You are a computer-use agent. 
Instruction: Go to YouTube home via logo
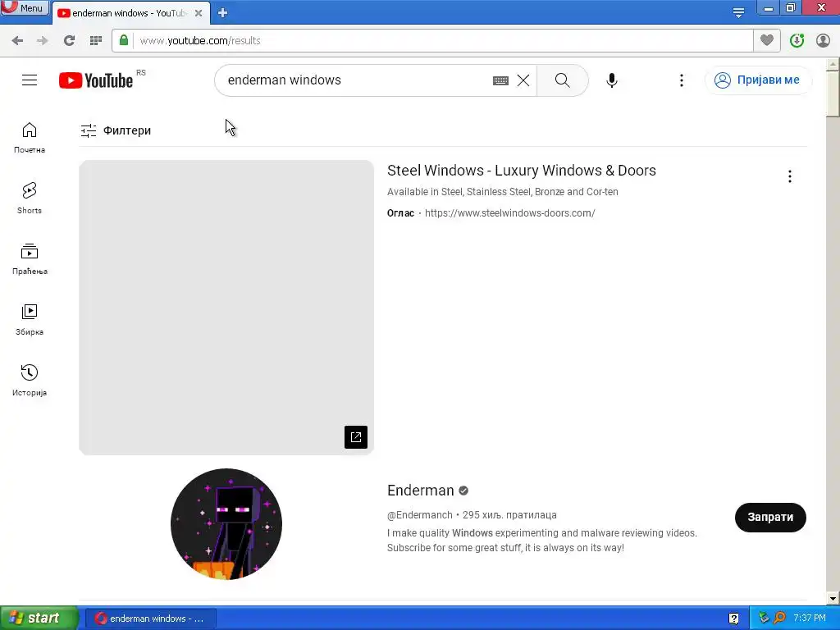click(96, 80)
